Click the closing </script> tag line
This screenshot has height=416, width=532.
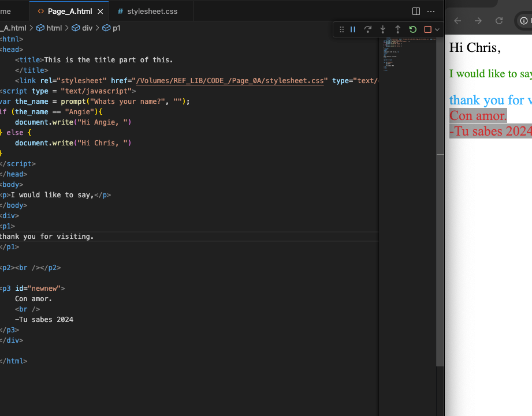pyautogui.click(x=18, y=164)
